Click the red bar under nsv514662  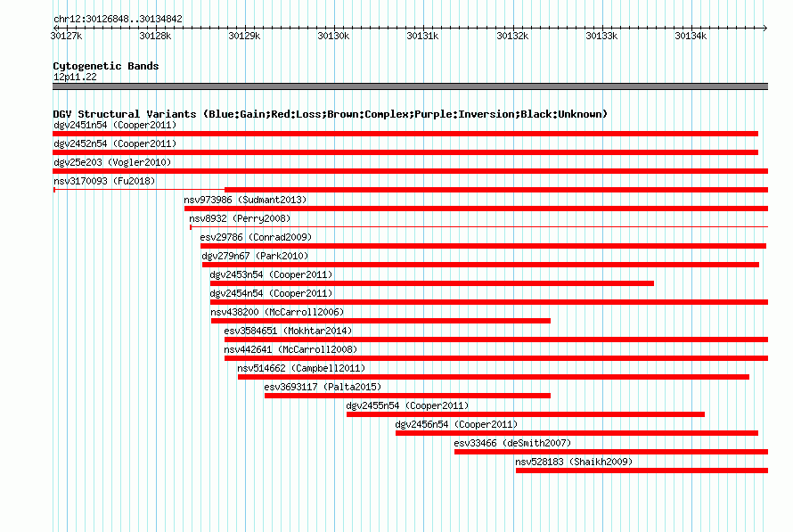tap(494, 377)
